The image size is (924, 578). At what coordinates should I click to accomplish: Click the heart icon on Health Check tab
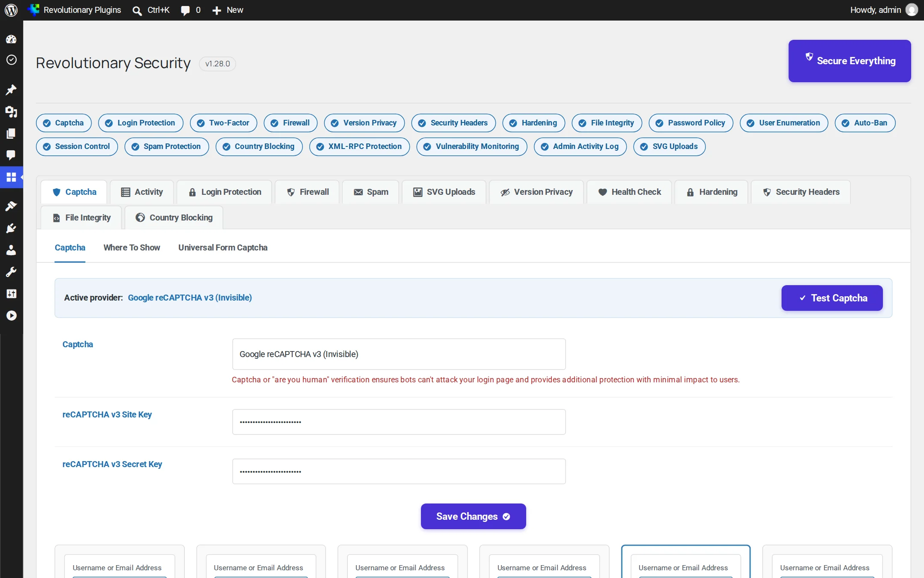coord(602,192)
